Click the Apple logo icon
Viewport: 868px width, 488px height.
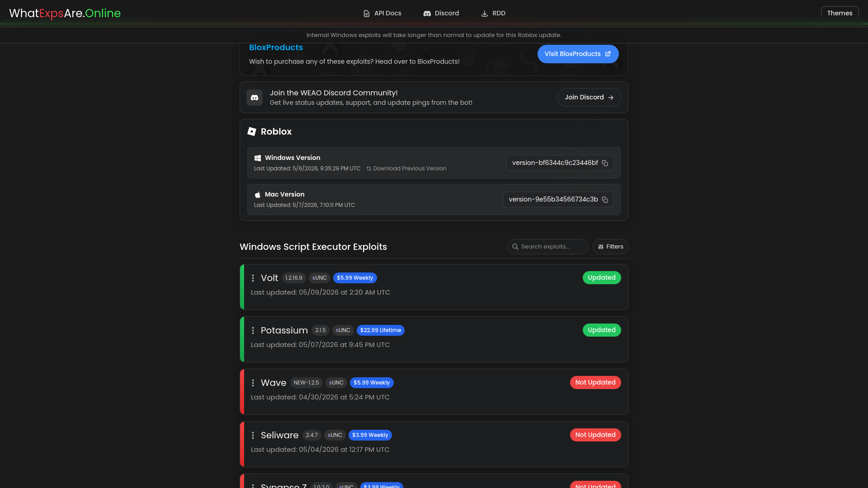pyautogui.click(x=258, y=195)
